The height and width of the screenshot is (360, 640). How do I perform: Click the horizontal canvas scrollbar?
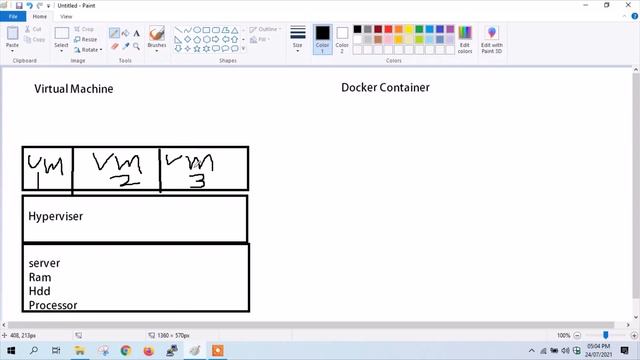click(x=311, y=325)
